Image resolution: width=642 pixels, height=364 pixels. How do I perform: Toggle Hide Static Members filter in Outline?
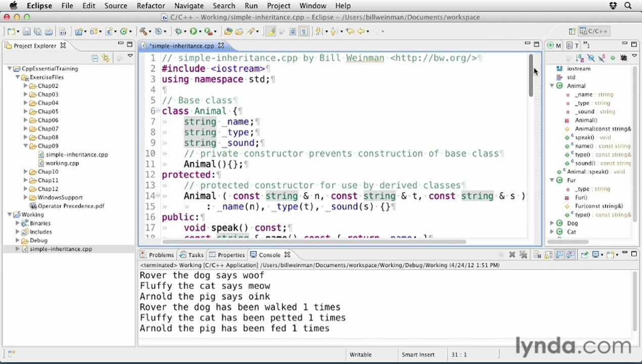click(602, 58)
